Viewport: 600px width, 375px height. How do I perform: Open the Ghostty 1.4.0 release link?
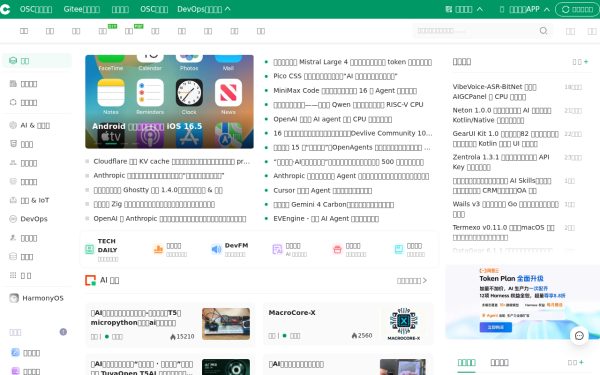click(x=158, y=190)
